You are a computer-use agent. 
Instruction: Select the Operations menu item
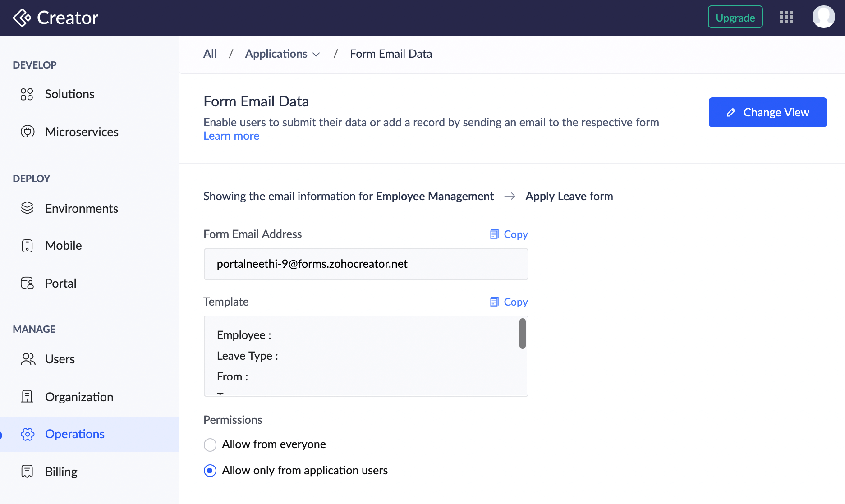pos(90,434)
